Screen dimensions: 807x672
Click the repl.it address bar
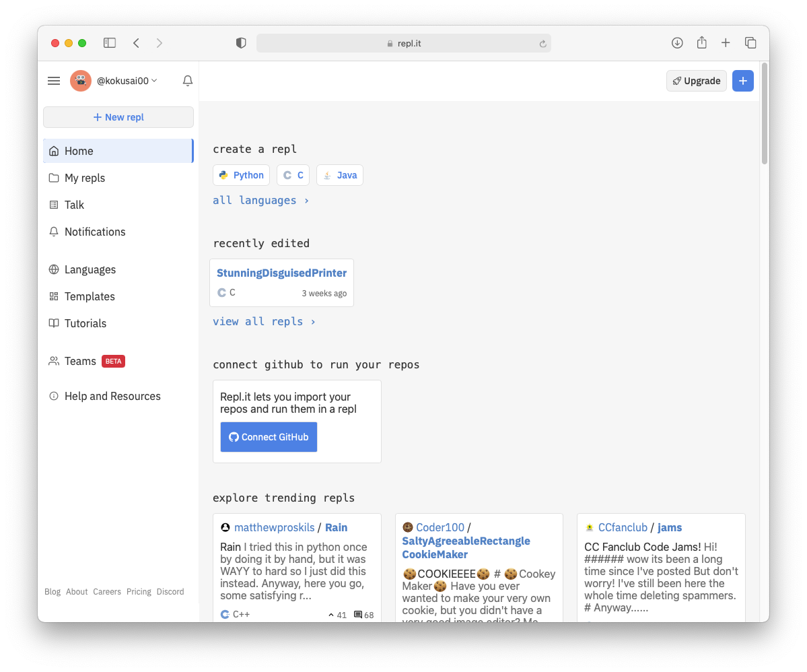coord(404,43)
